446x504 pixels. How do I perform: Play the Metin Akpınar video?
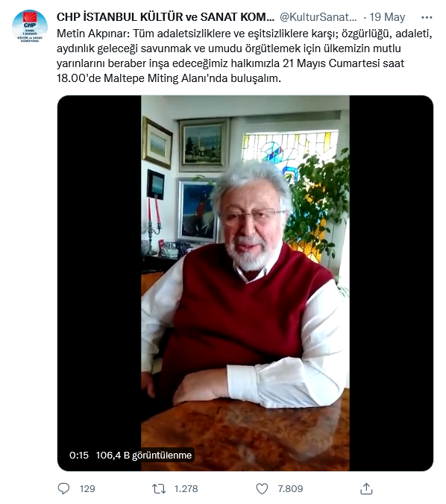(245, 283)
